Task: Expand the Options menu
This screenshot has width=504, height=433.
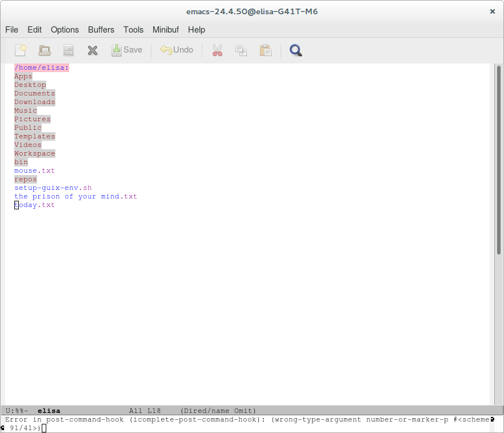Action: (x=65, y=30)
